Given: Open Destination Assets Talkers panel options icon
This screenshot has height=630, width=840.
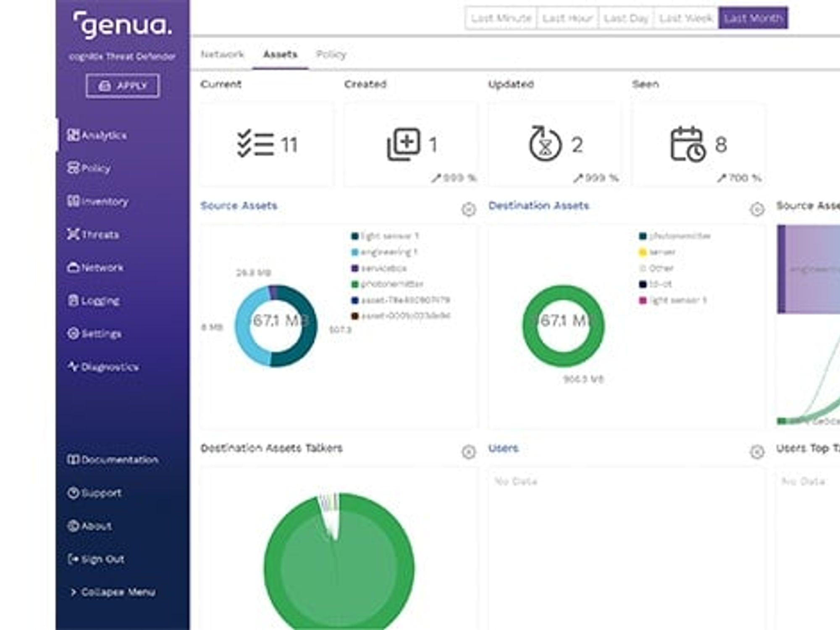Looking at the screenshot, I should 469,452.
